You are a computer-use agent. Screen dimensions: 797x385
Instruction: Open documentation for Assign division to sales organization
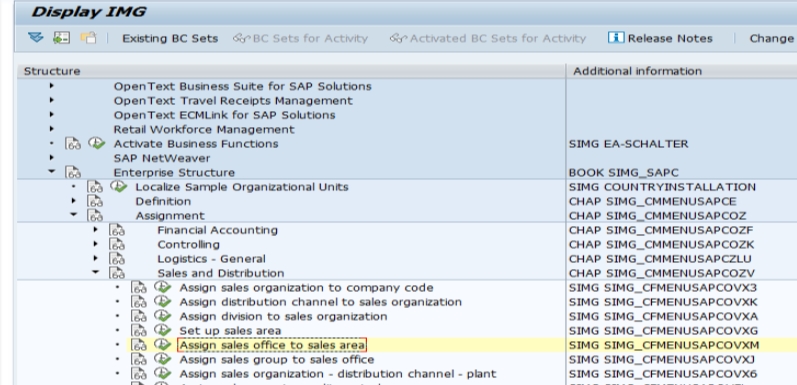[139, 316]
